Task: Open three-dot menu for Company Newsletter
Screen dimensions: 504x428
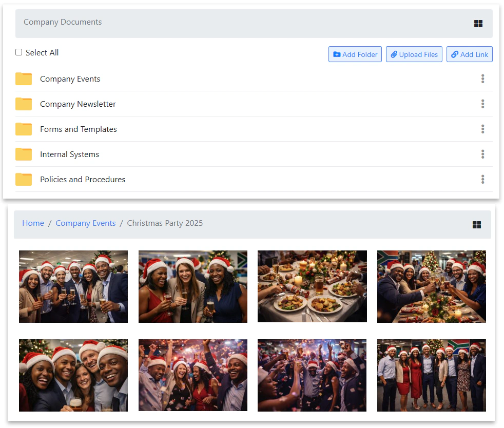Action: tap(482, 104)
